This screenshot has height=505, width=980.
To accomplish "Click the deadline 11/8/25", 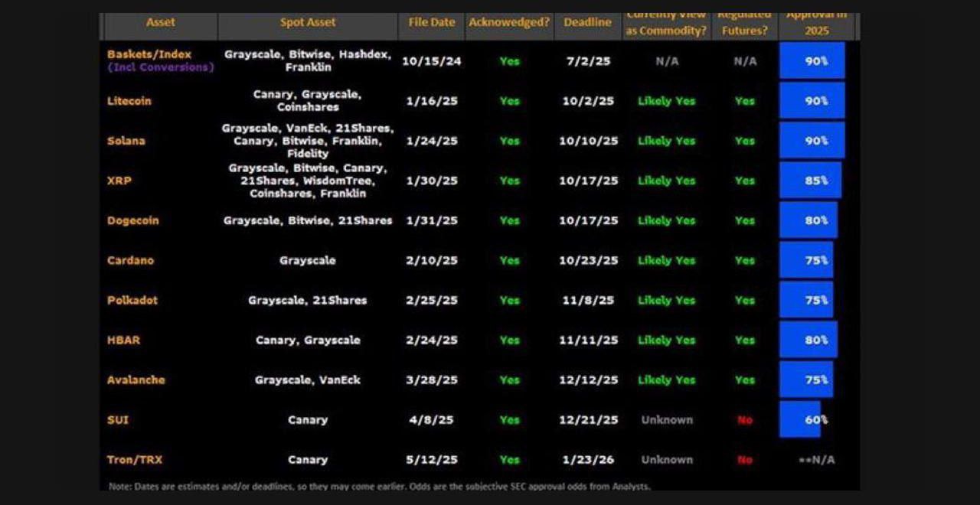I will 588,300.
